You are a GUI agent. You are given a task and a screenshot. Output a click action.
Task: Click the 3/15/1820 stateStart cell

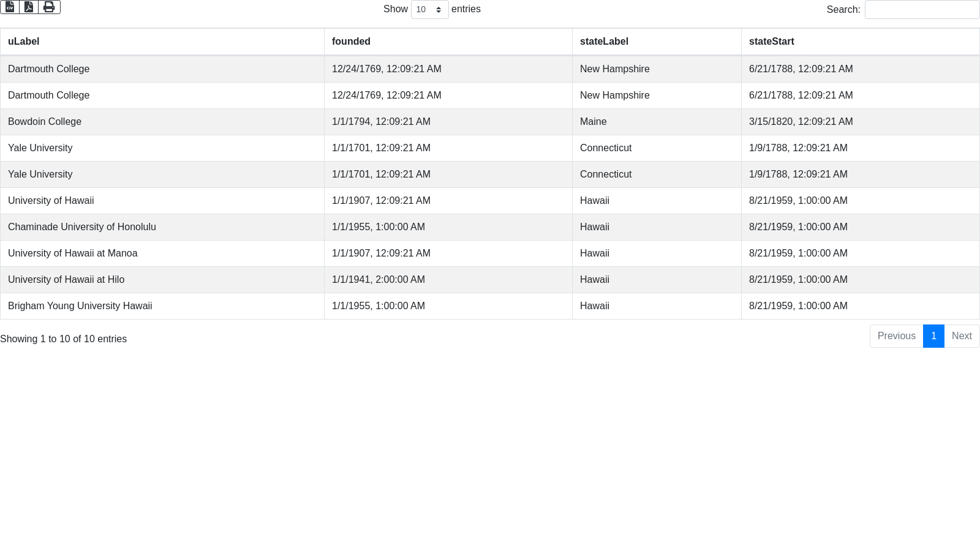[x=801, y=122]
